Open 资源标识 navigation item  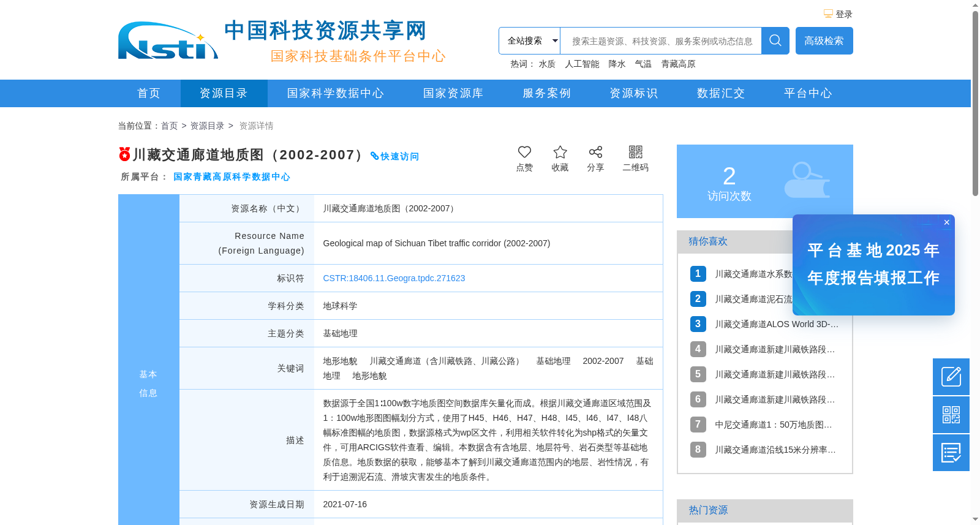click(633, 93)
